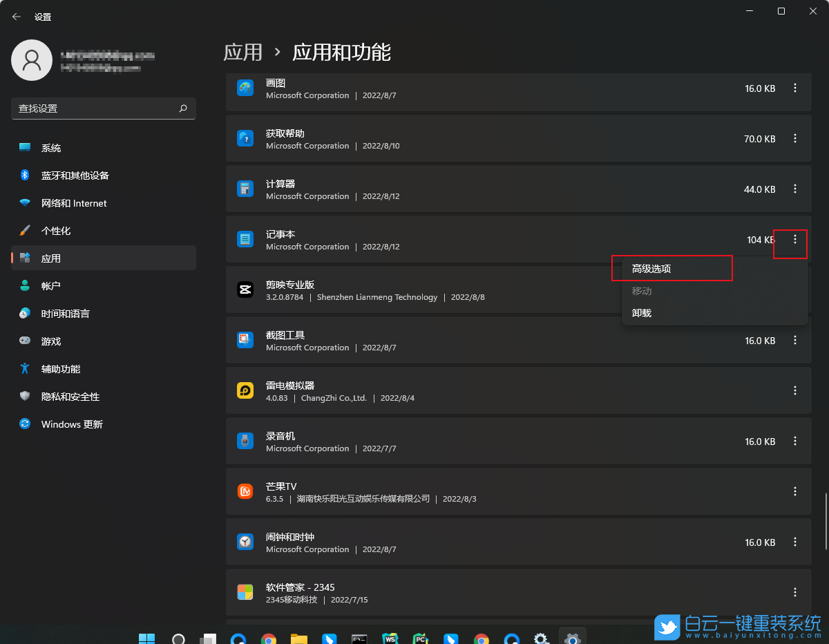Select the 计算器 app icon
Image resolution: width=829 pixels, height=644 pixels.
[245, 189]
